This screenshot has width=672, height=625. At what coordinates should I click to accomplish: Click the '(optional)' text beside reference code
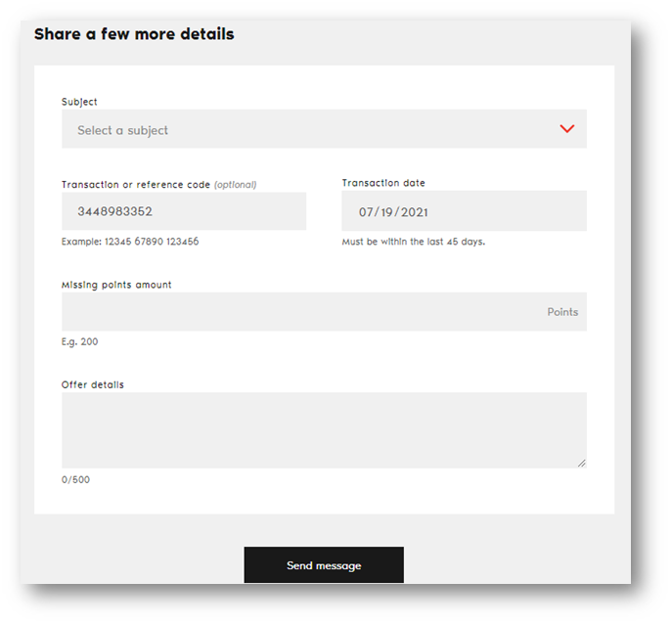coord(235,184)
